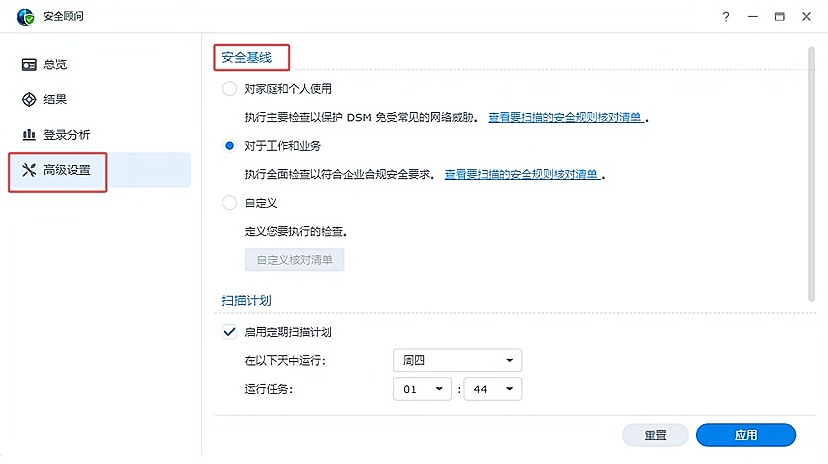The image size is (828, 464).
Task: Minimize the 安全顾问 window
Action: pos(752,16)
